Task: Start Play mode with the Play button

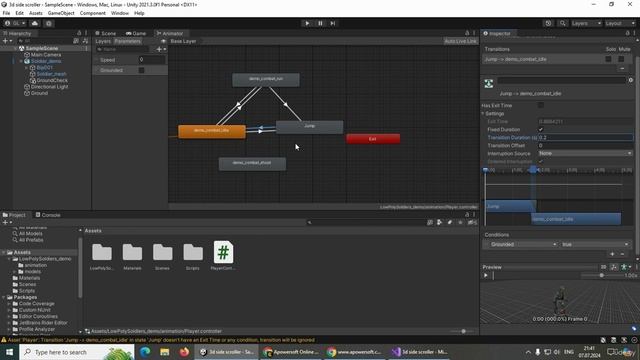Action: coord(307,23)
